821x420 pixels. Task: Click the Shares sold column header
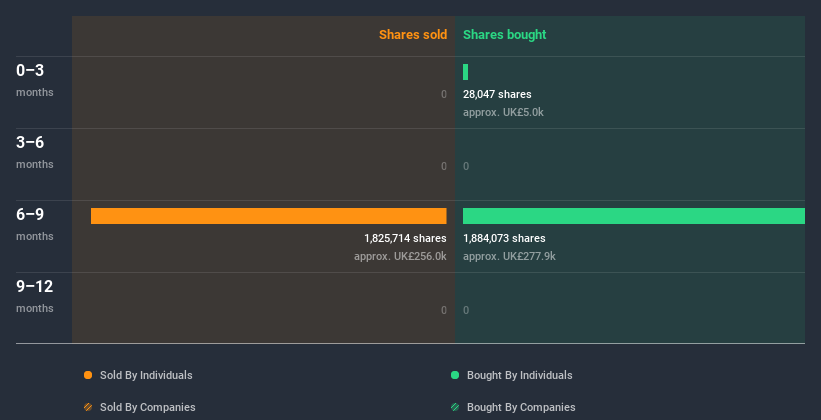pos(413,35)
